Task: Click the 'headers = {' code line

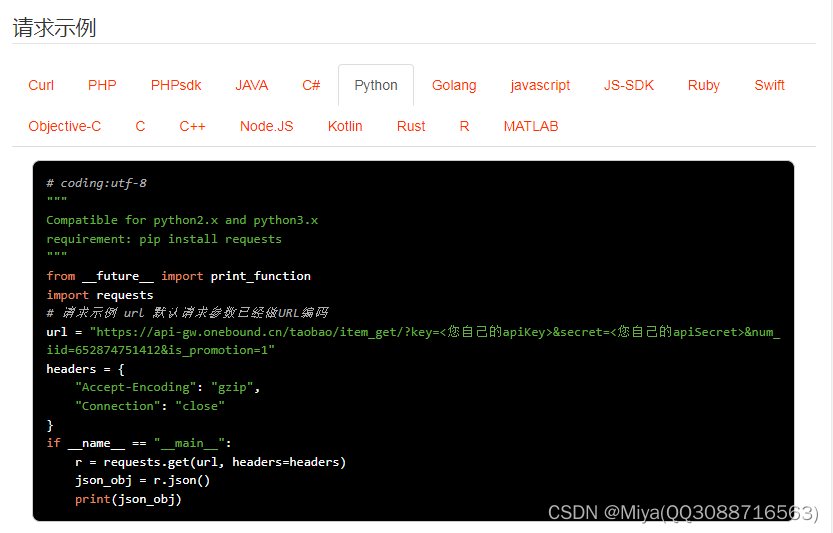Action: pyautogui.click(x=85, y=369)
